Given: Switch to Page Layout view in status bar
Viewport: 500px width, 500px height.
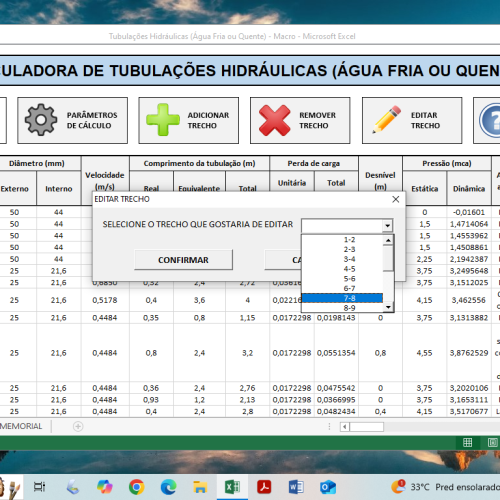Looking at the screenshot, I should point(493,442).
